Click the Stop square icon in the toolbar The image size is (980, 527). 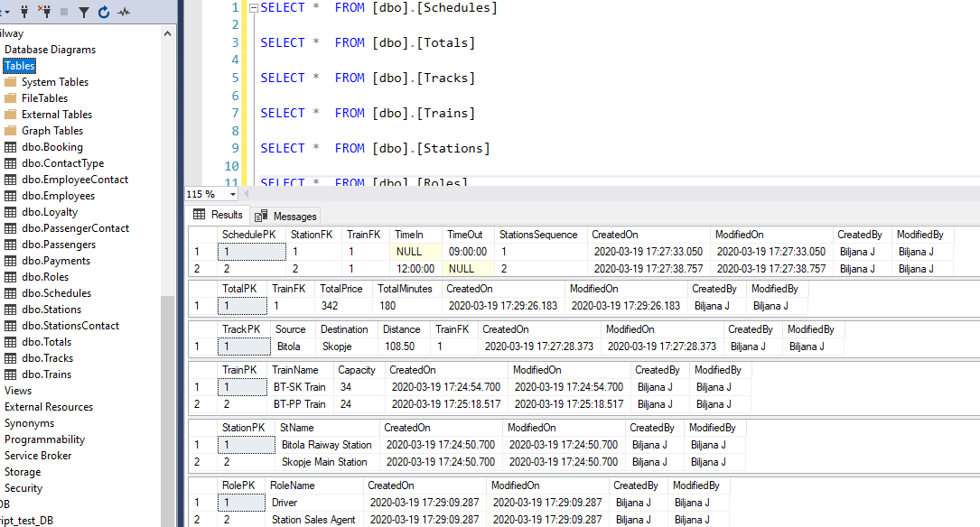point(63,12)
